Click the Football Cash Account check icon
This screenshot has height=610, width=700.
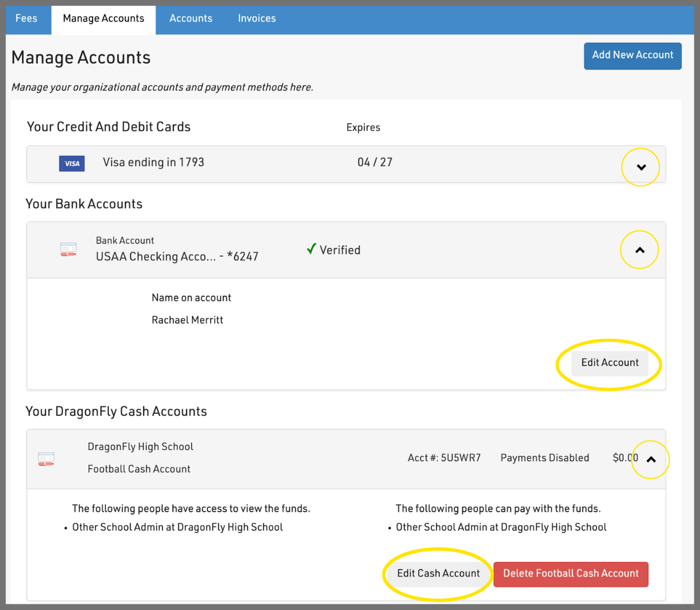click(46, 459)
